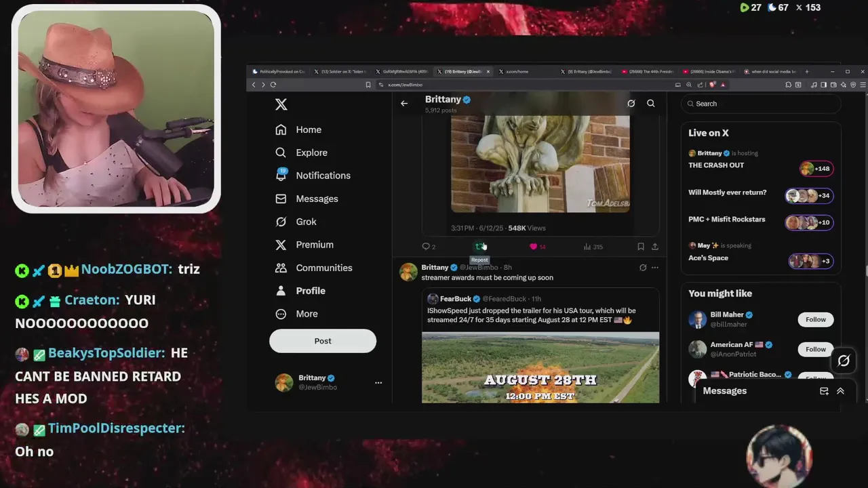Toggle the bookmark icon on the post

640,247
